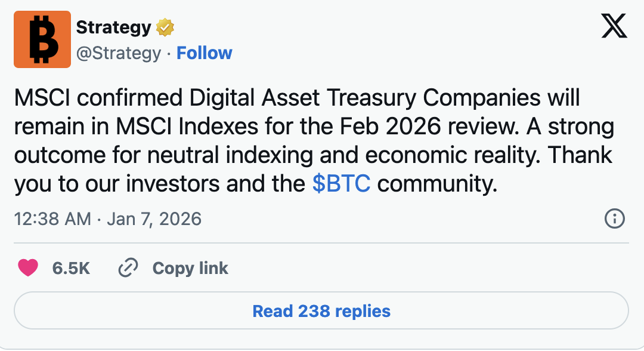Click the chain link icon

pos(128,268)
